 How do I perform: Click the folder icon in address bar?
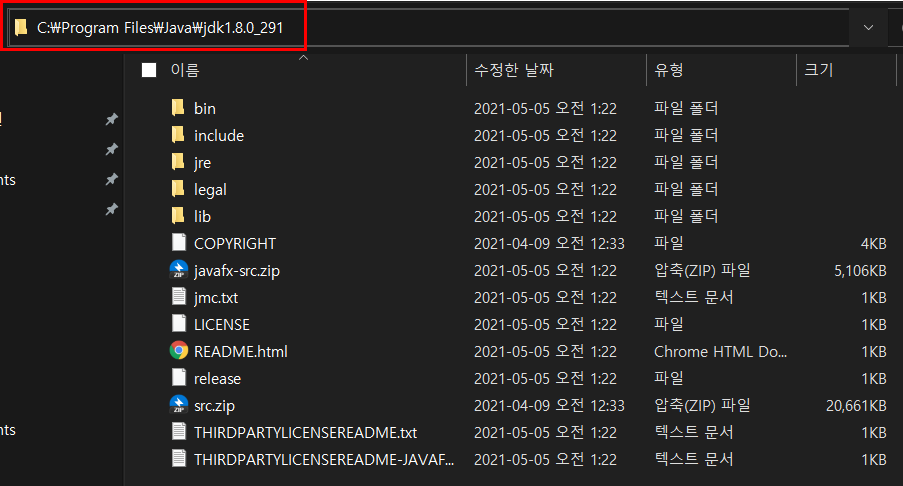21,27
